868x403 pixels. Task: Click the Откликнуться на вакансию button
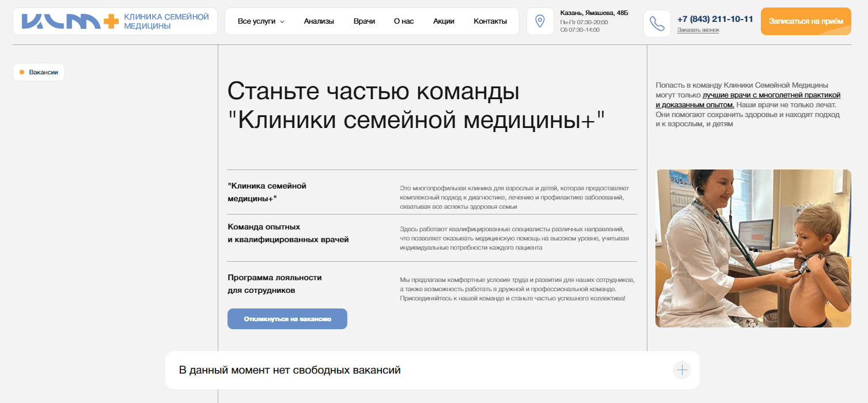287,319
